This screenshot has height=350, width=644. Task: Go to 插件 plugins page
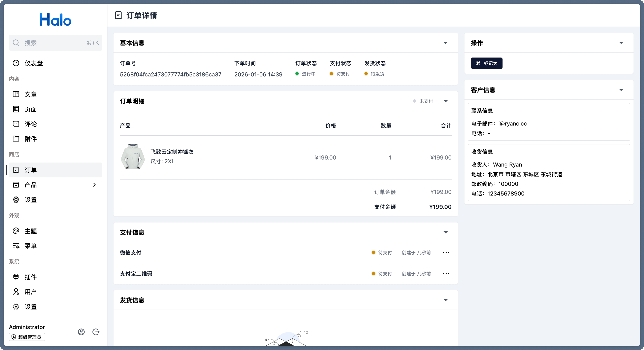click(31, 277)
